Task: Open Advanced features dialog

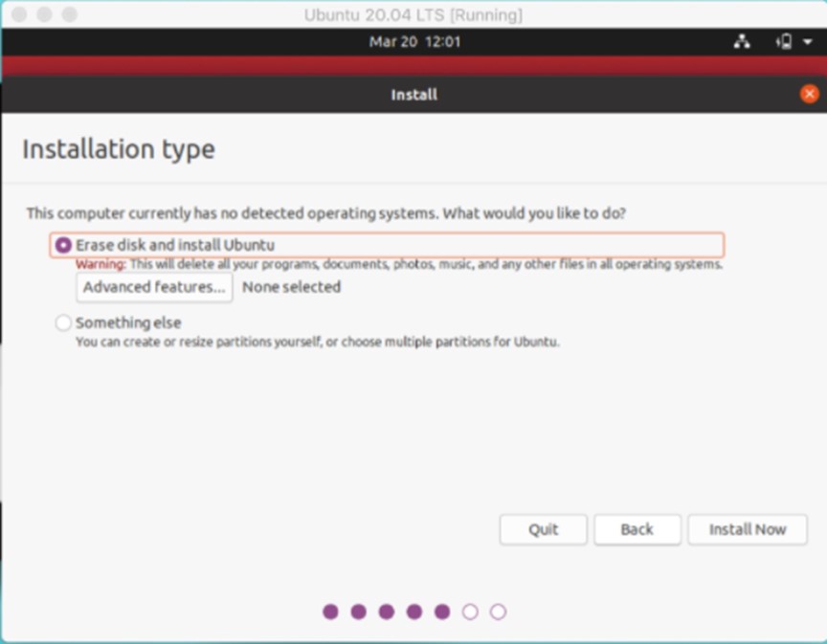Action: click(x=154, y=287)
